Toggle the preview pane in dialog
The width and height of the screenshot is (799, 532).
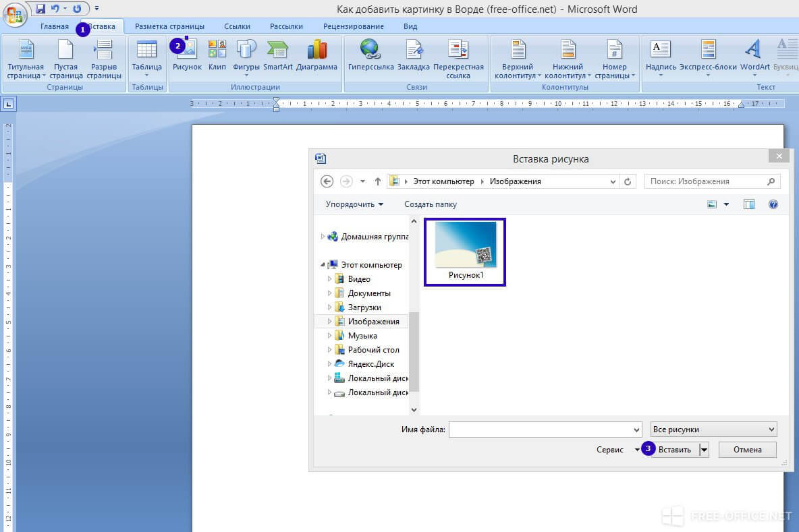click(749, 205)
